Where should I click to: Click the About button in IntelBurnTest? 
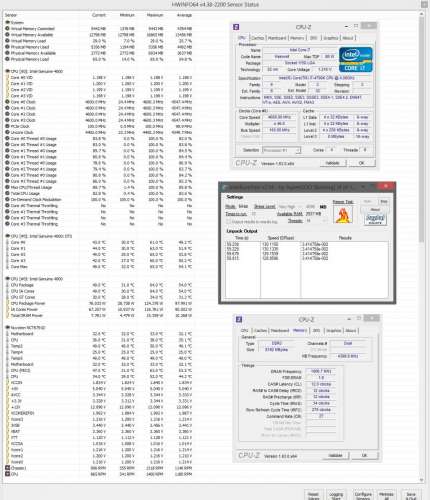pos(375,210)
